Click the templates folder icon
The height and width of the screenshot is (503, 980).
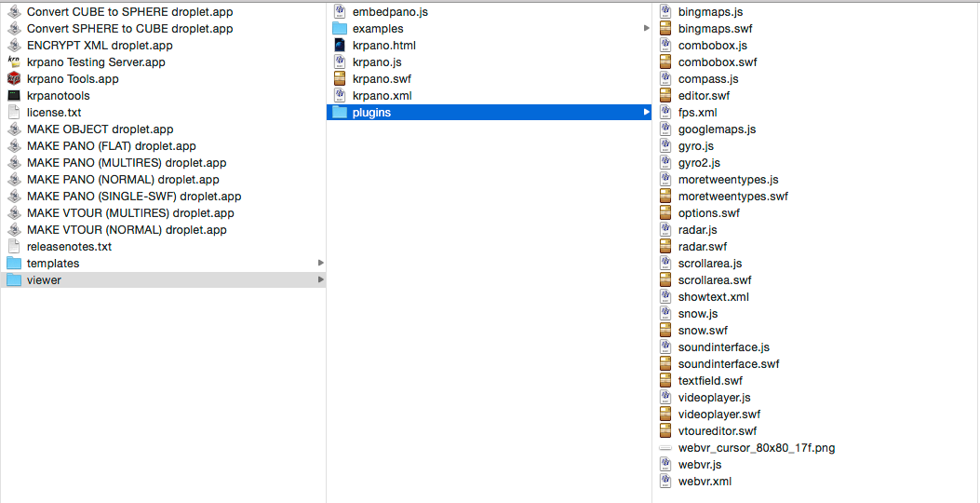[14, 264]
